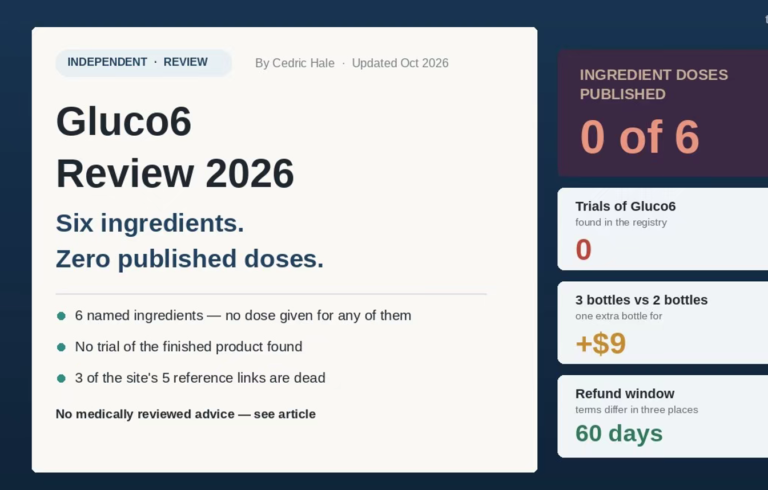Click the Updated Oct 2026 date
The image size is (768, 490).
click(x=400, y=63)
